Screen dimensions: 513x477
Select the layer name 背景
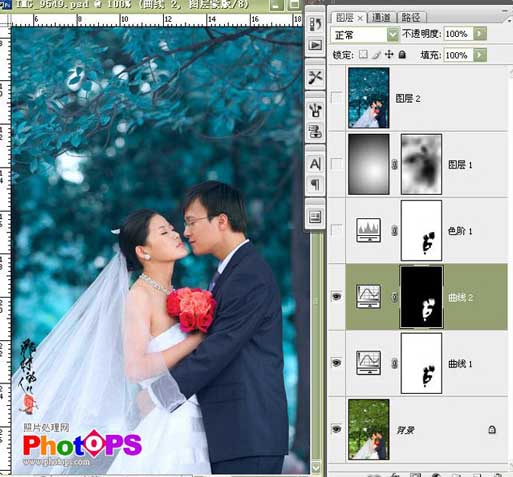[405, 430]
